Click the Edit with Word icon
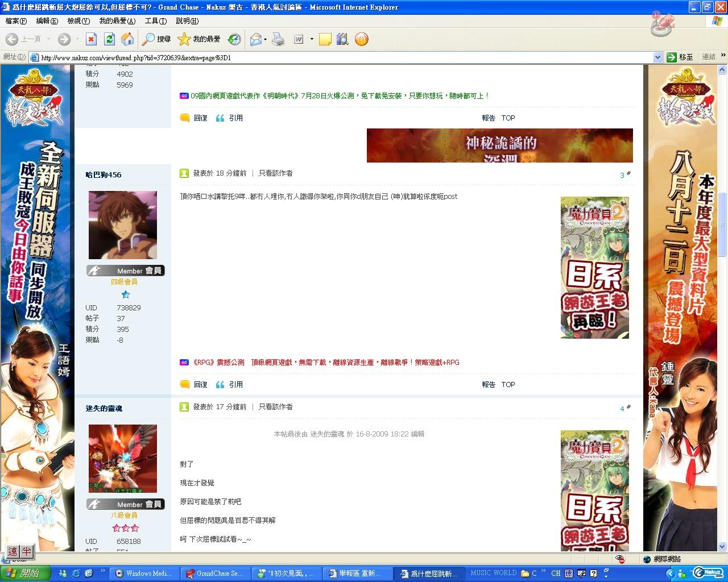728x582 pixels. [299, 39]
